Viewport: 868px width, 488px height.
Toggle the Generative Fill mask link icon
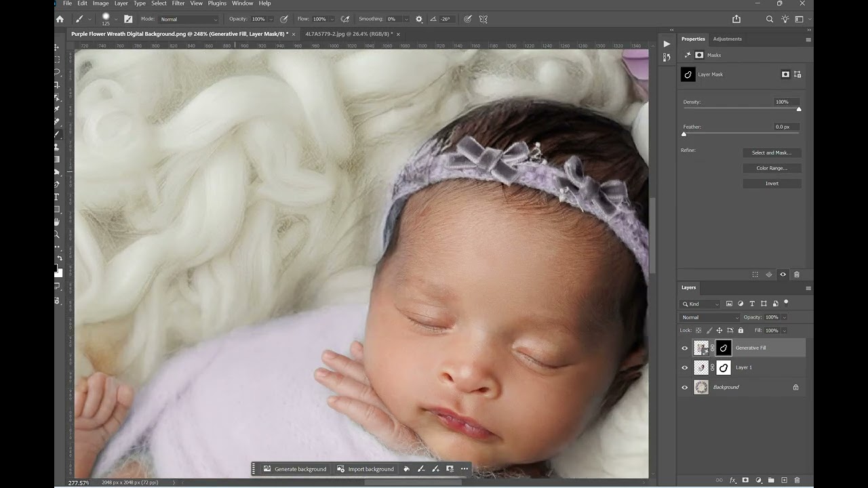[712, 348]
